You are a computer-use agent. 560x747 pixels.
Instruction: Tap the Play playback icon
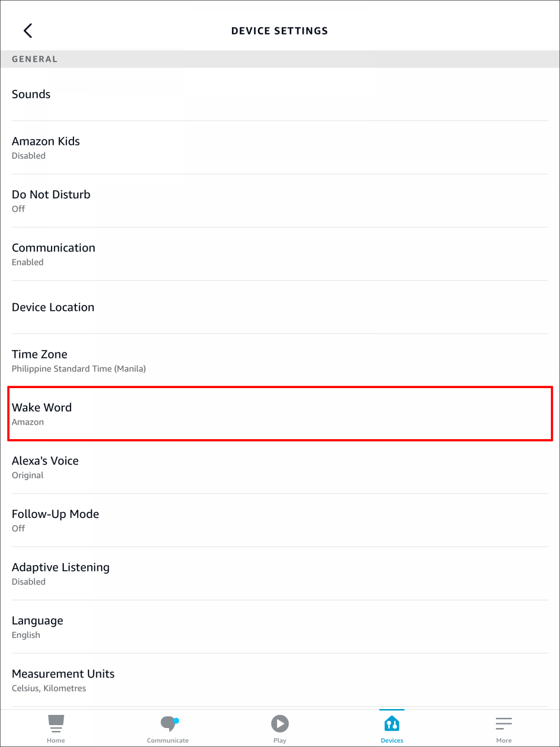(x=280, y=724)
